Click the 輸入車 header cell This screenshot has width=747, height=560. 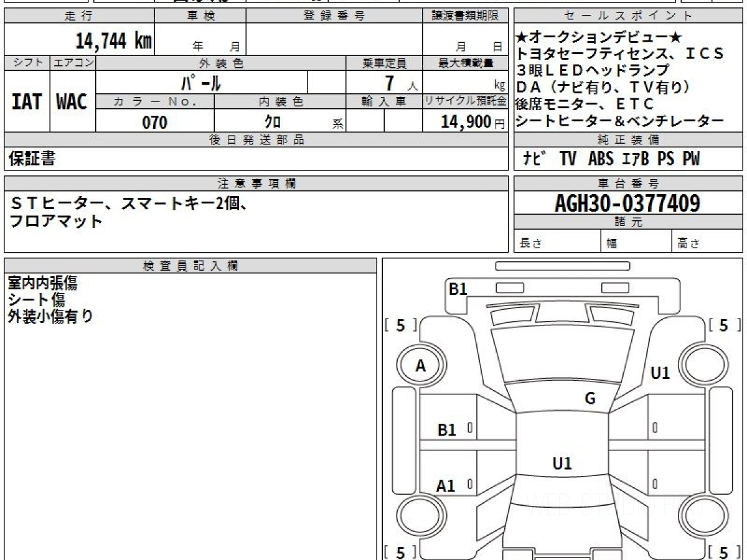pos(384,101)
